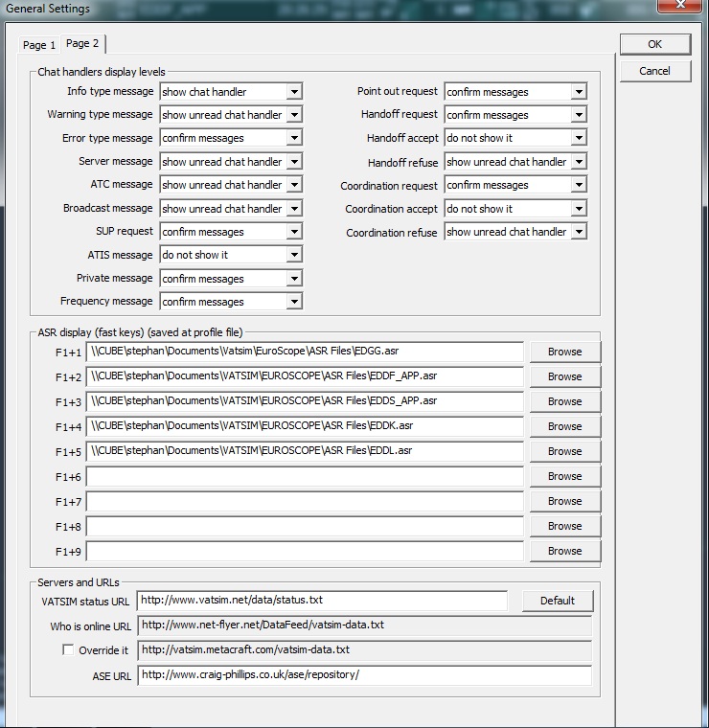The height and width of the screenshot is (728, 709).
Task: Browse for the F1+5 ASR file
Action: click(565, 451)
